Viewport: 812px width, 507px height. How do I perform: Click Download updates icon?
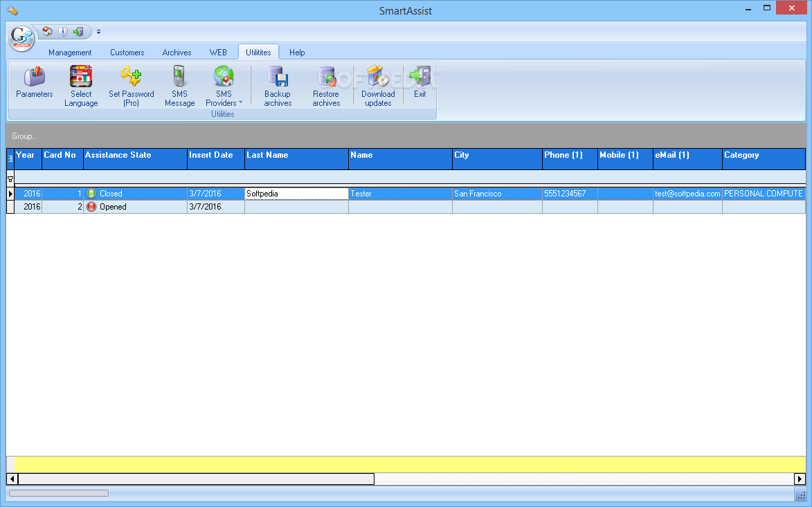pyautogui.click(x=378, y=77)
